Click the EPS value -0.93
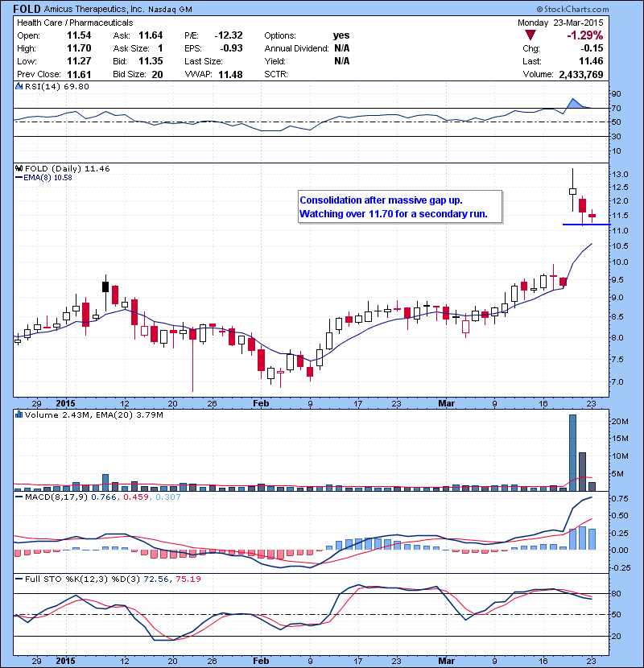 coord(231,48)
